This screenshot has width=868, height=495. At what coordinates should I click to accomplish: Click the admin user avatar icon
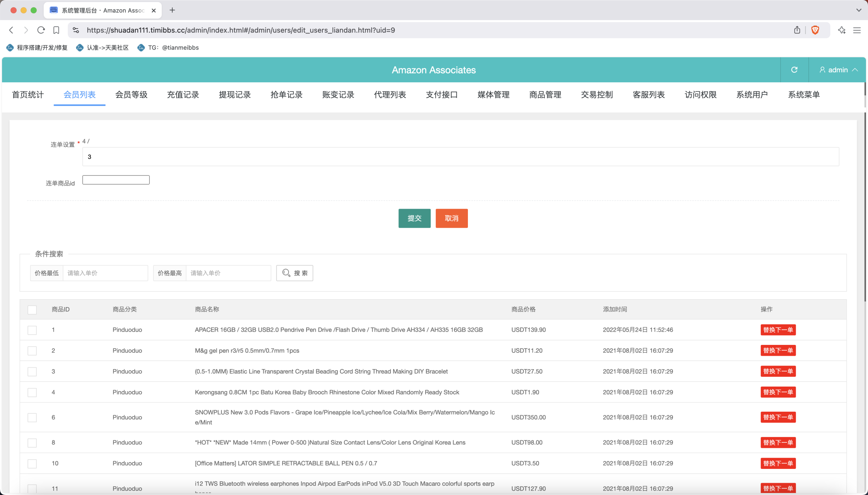pyautogui.click(x=822, y=70)
